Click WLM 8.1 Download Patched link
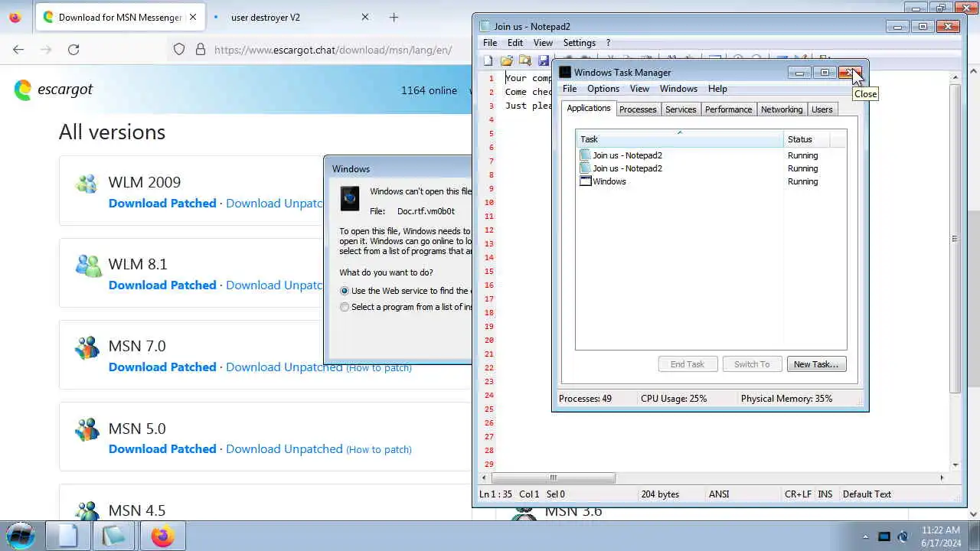This screenshot has height=551, width=980. point(162,285)
